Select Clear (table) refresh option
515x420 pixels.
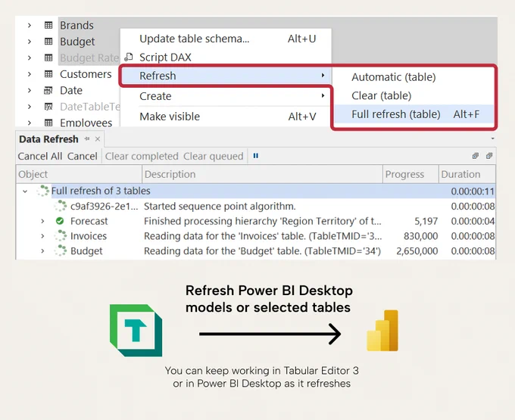click(414, 95)
